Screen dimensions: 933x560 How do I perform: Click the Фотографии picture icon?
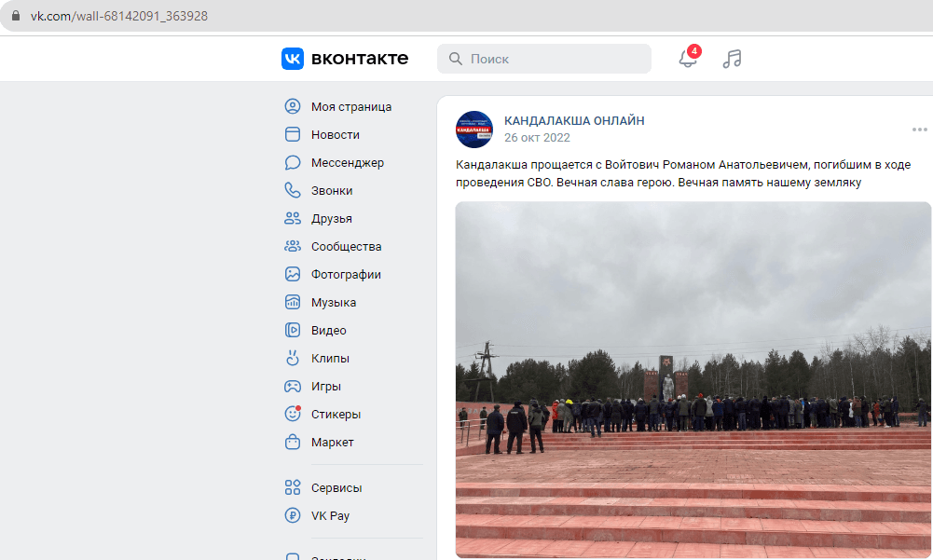292,274
